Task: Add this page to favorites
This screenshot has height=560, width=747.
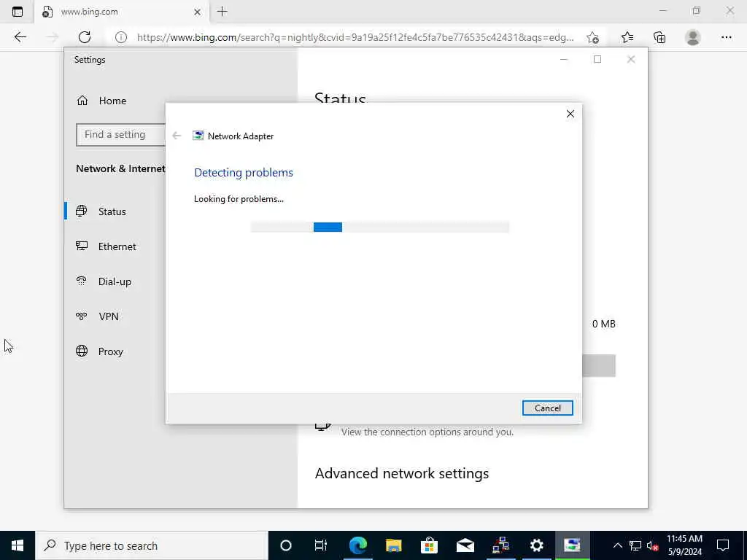Action: click(592, 37)
